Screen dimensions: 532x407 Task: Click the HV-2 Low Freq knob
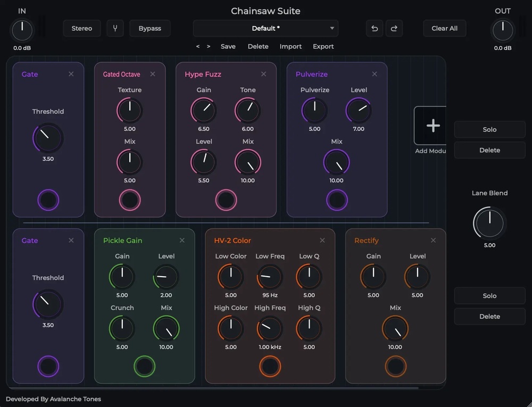pyautogui.click(x=270, y=277)
